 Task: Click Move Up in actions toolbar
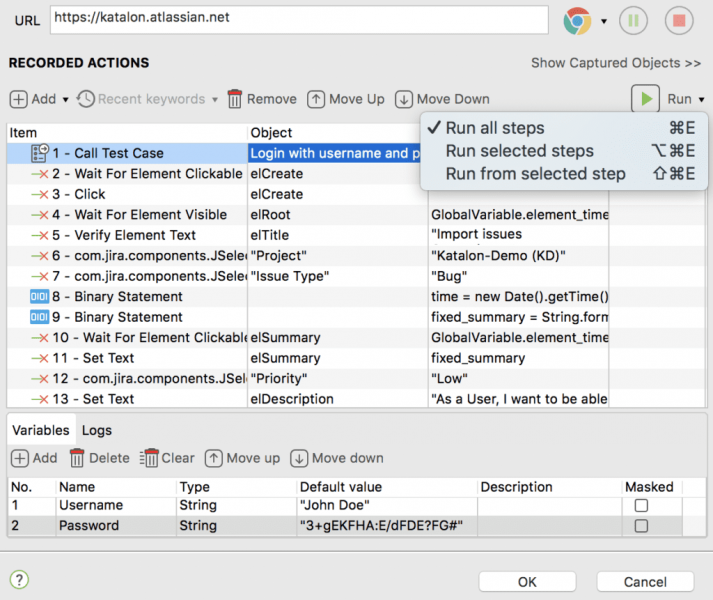click(x=346, y=99)
